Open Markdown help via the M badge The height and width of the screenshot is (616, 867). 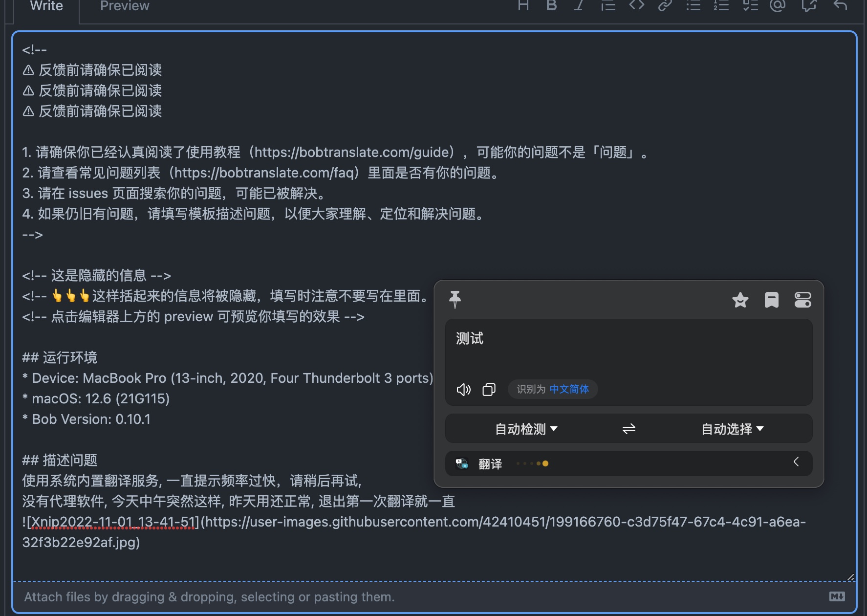pyautogui.click(x=838, y=596)
